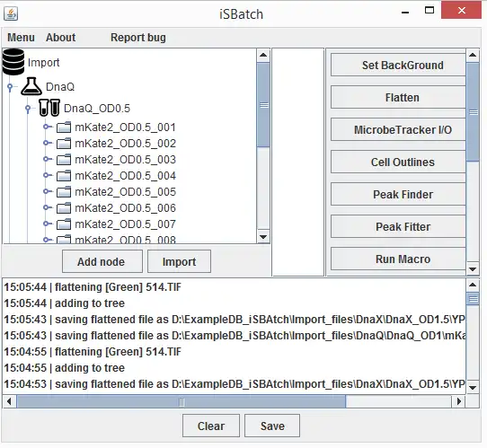
Task: Select mKate2_OD0.5_006 label
Action: [x=126, y=208]
